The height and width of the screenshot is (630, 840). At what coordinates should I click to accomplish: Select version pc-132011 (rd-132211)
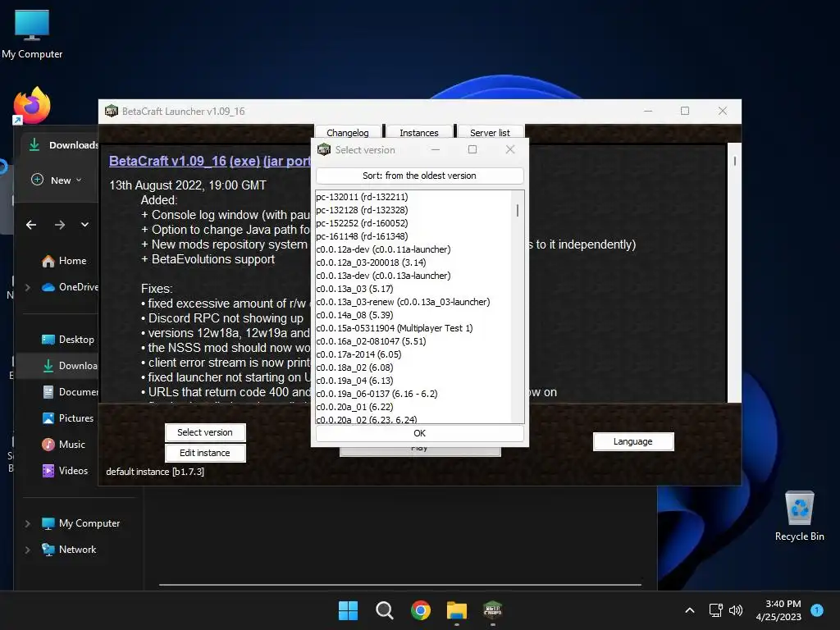(x=413, y=197)
